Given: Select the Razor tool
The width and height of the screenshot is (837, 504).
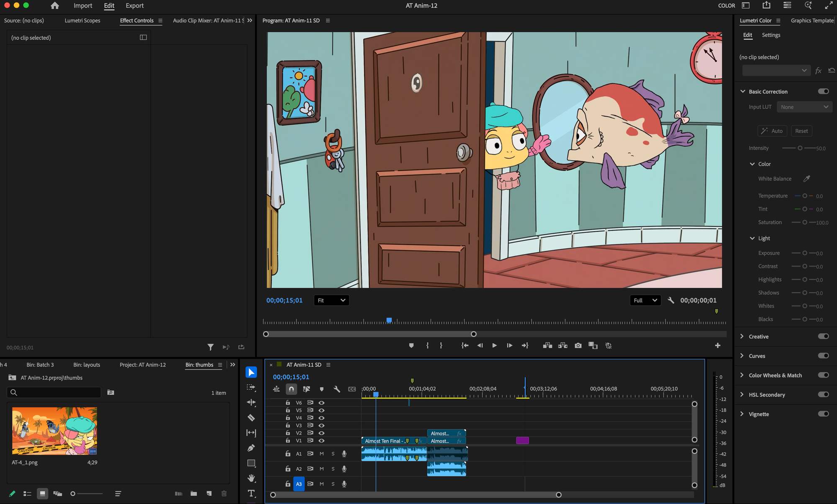Looking at the screenshot, I should tap(251, 418).
